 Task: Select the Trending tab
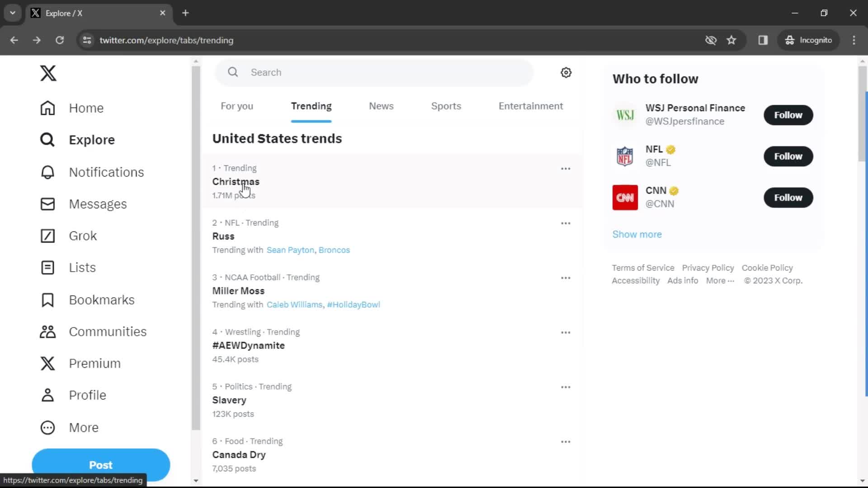click(311, 106)
